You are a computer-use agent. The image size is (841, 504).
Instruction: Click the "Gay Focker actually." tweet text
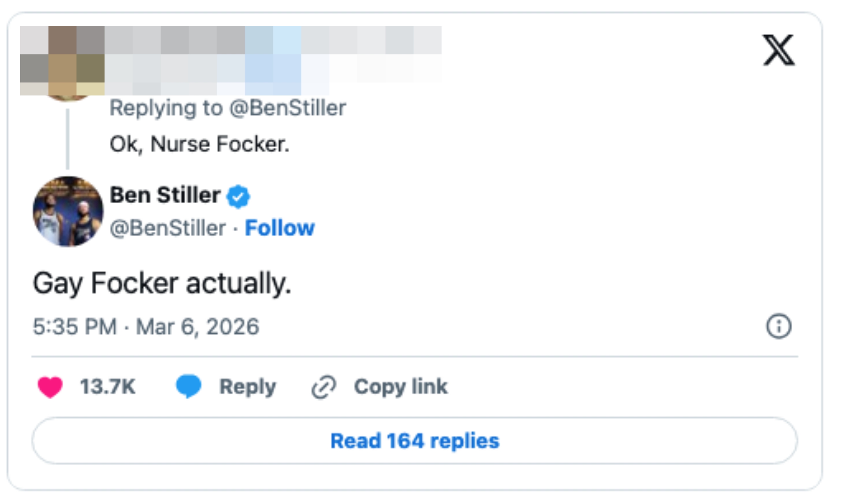pos(162,283)
